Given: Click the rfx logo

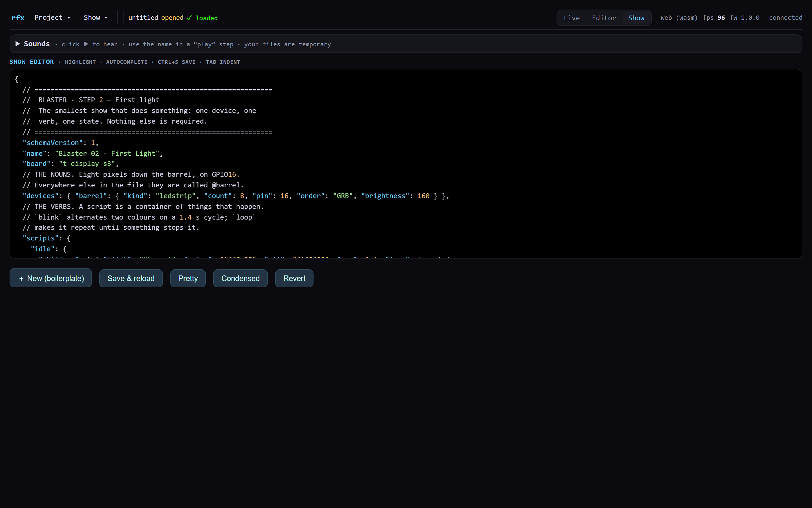Looking at the screenshot, I should tap(18, 18).
